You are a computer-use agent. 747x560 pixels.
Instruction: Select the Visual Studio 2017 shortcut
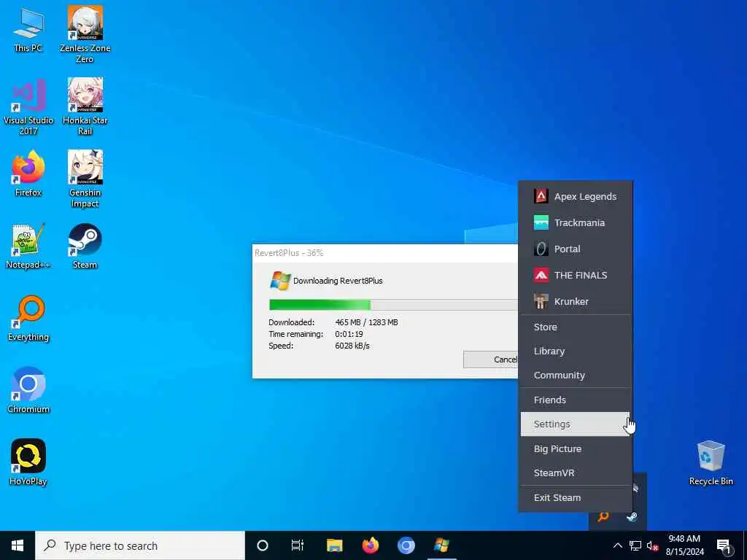[x=28, y=107]
